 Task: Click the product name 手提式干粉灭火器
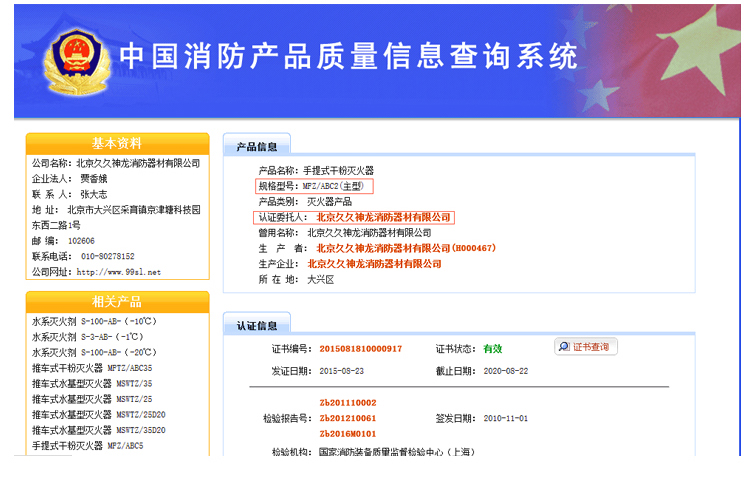point(339,171)
